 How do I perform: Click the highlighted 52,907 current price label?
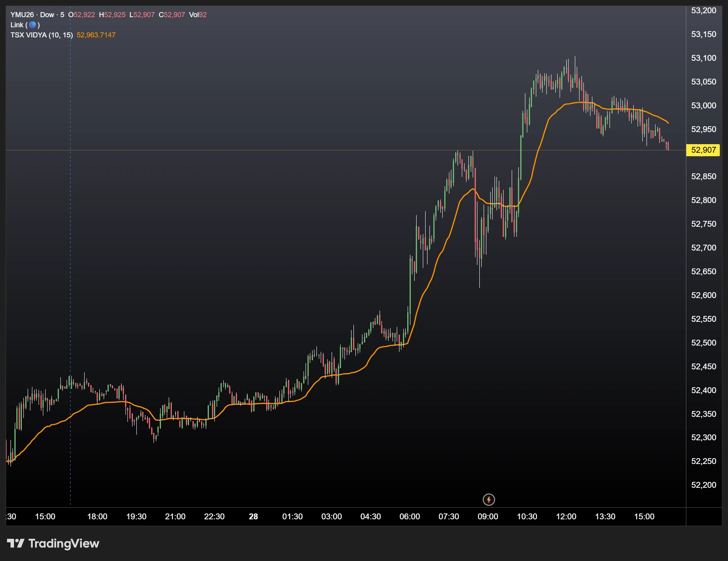click(703, 150)
